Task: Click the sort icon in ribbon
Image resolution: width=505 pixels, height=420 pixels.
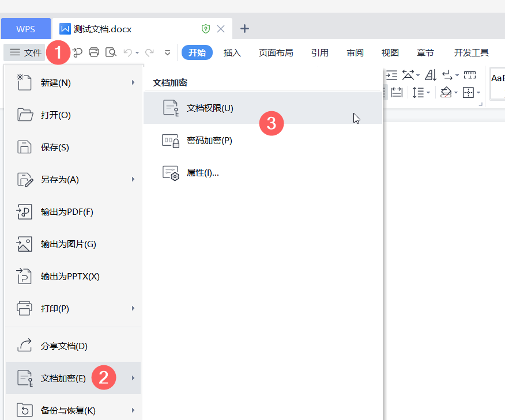Action: coord(431,75)
